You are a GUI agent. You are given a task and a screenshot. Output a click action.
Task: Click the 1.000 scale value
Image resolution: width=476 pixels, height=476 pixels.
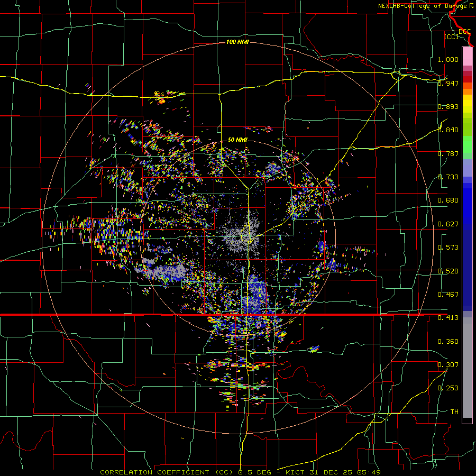448,59
